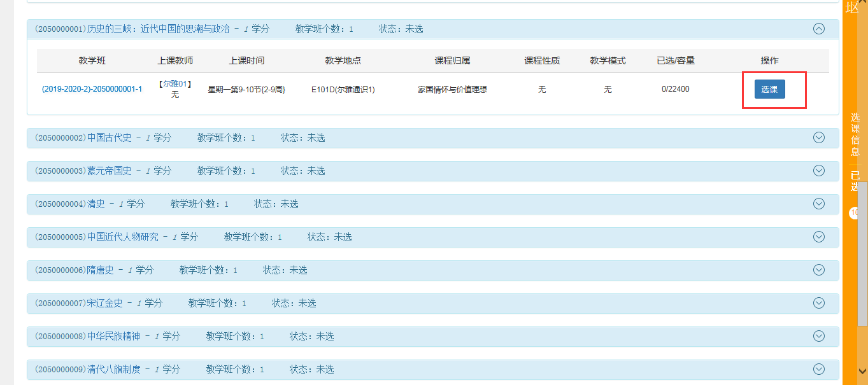Open the 选课信息 side panel tab

[855, 134]
